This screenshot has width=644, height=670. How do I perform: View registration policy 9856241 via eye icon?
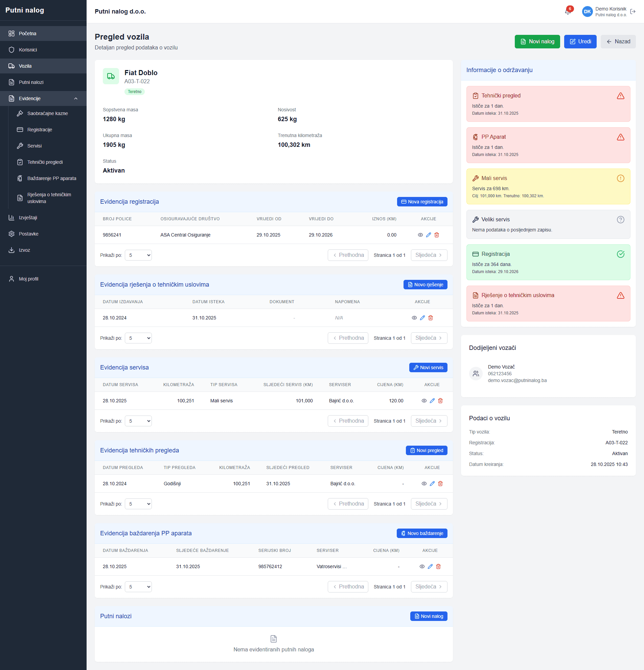click(420, 235)
